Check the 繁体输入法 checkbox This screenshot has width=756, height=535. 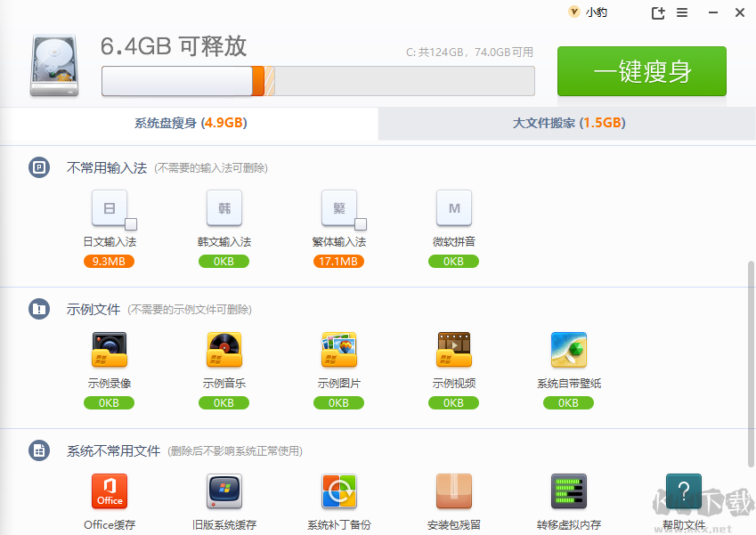pos(361,224)
